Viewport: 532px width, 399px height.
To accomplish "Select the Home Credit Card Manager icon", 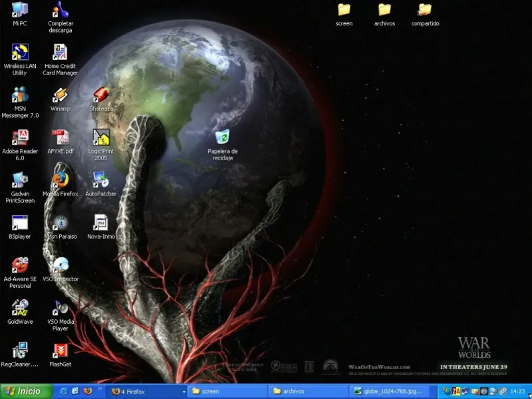I will click(61, 60).
